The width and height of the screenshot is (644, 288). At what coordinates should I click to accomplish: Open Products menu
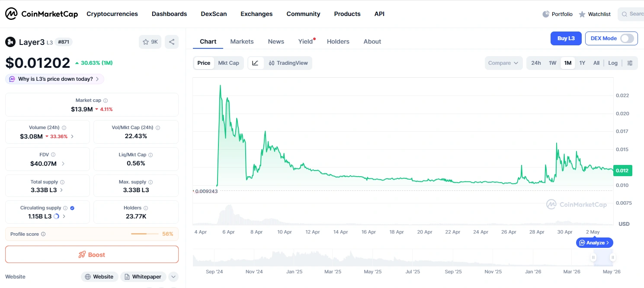347,14
